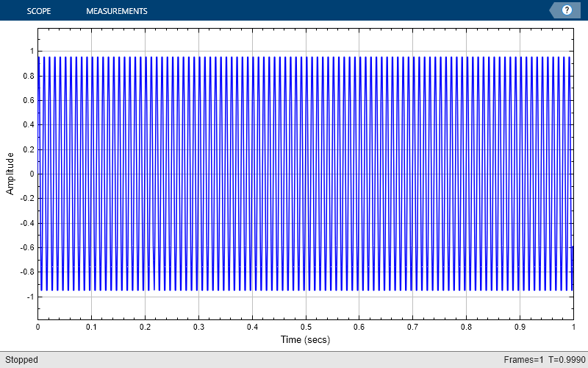The height and width of the screenshot is (368, 588).
Task: Click the -0.4 tick label on amplitude axis
Action: point(28,223)
